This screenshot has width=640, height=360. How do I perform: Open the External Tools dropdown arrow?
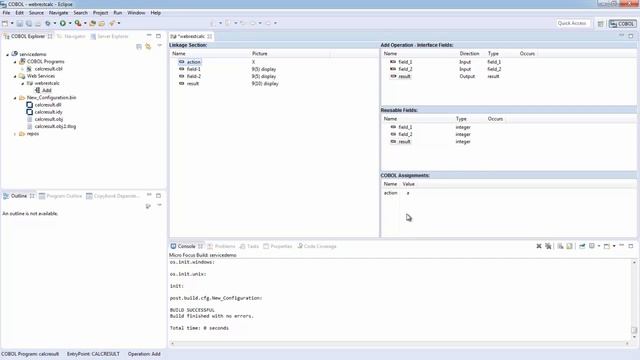(x=84, y=23)
